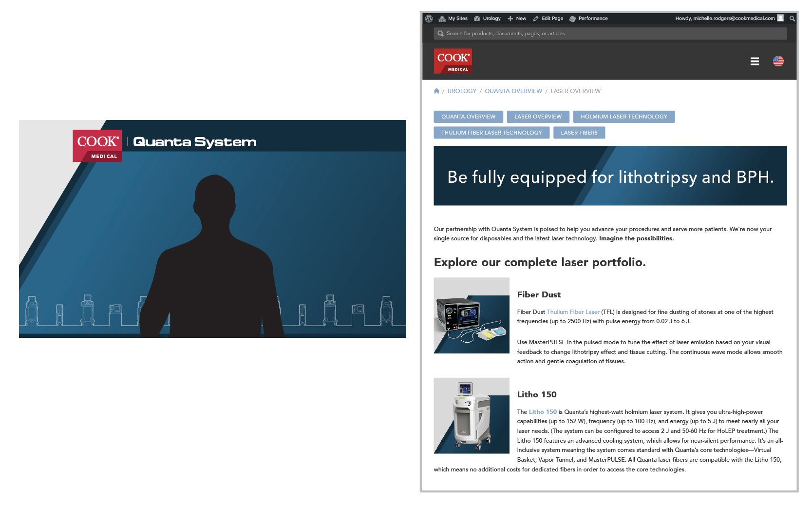This screenshot has width=812, height=508.
Task: Go to the Quanta Overview breadcrumb link
Action: tap(513, 91)
